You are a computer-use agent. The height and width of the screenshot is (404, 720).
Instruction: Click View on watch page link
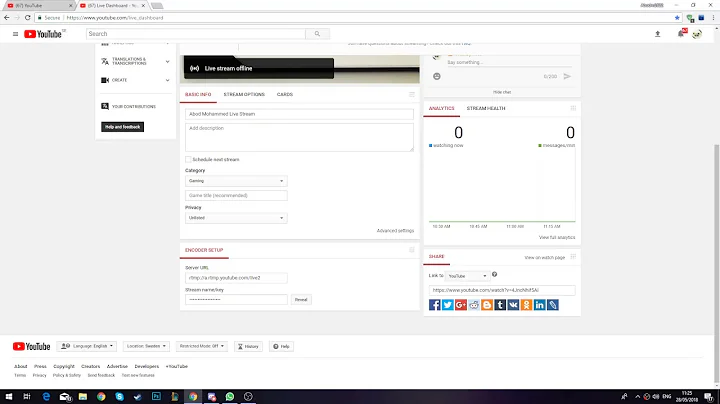[x=545, y=258]
